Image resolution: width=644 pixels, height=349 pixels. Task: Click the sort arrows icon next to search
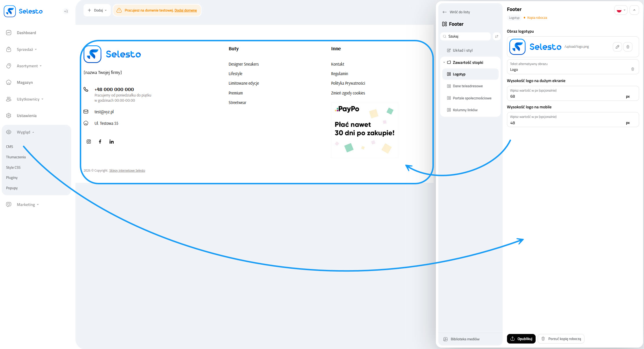pyautogui.click(x=497, y=36)
